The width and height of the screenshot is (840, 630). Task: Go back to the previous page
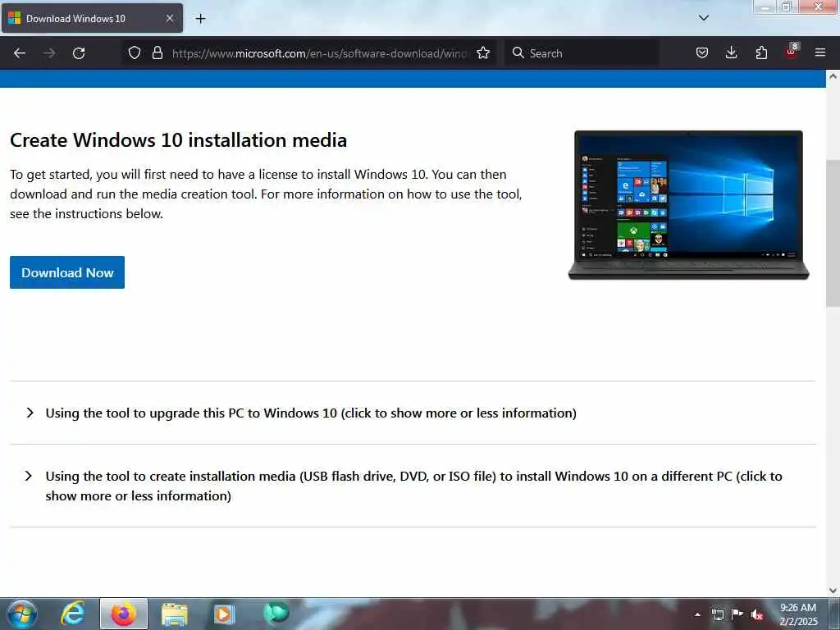coord(20,53)
